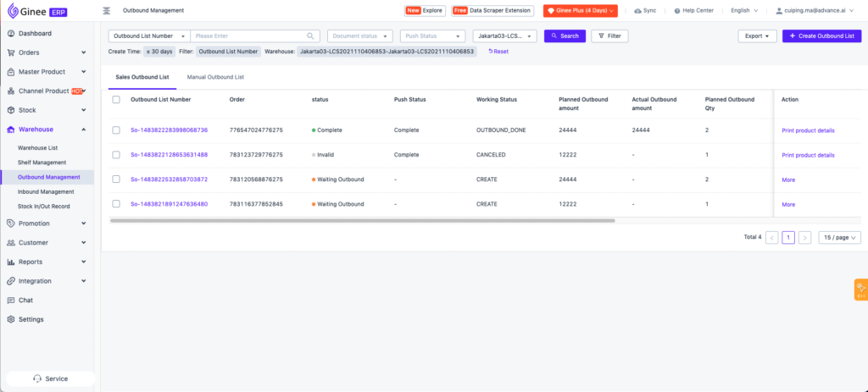Click the Sync globe icon
The width and height of the screenshot is (868, 392).
637,10
